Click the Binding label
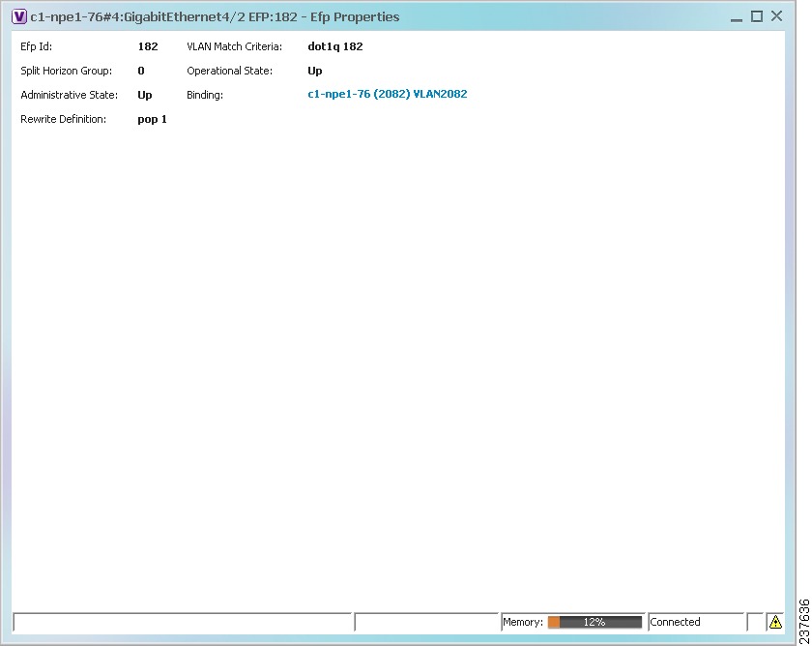The width and height of the screenshot is (812, 646). coord(205,95)
